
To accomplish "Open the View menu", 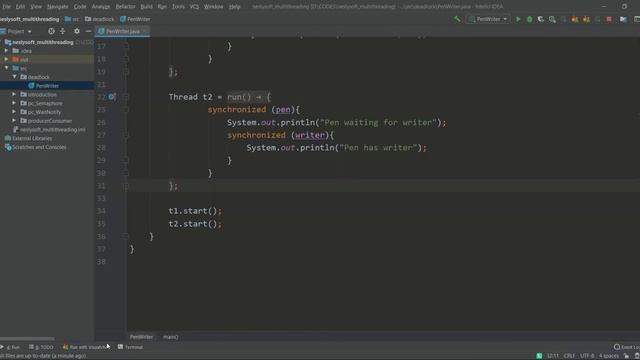I will (x=36, y=7).
